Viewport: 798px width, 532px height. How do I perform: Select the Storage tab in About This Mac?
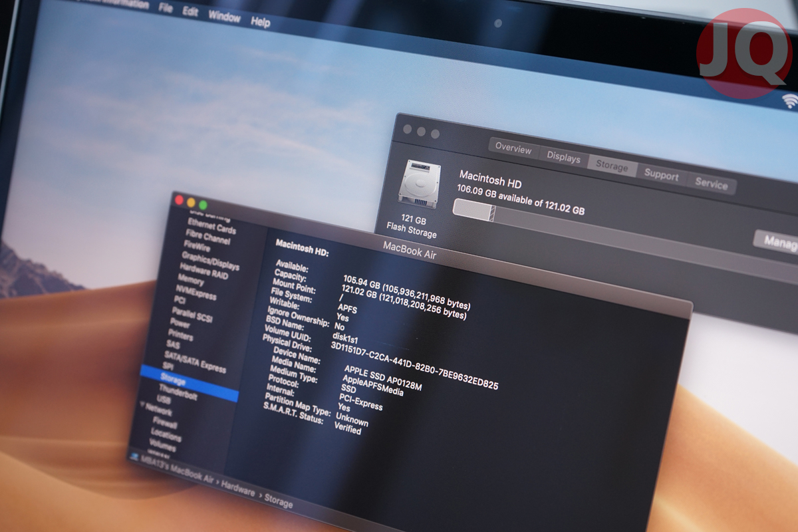tap(612, 166)
